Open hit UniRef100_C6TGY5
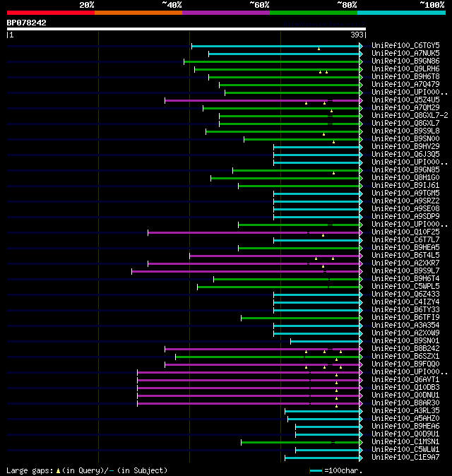 (405, 45)
